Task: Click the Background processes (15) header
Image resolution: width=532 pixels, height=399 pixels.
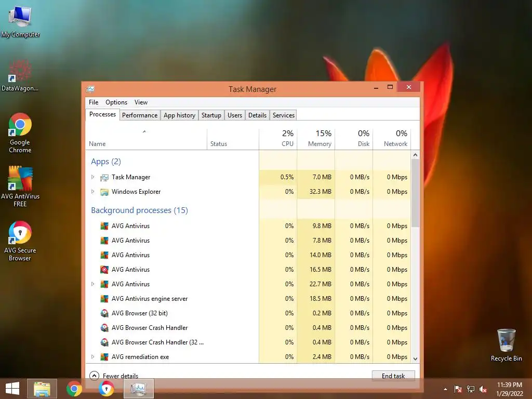Action: click(139, 210)
